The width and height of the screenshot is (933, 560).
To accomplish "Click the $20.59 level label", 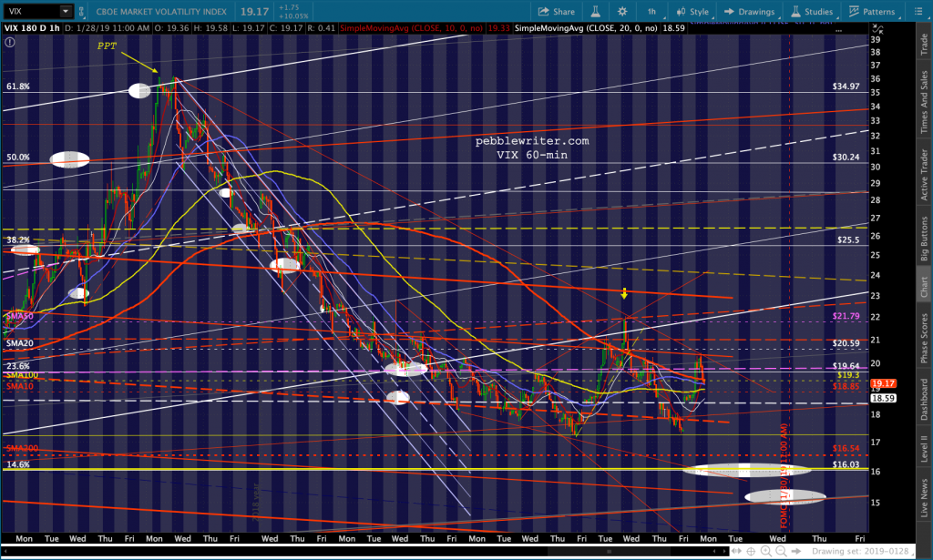I will 846,343.
